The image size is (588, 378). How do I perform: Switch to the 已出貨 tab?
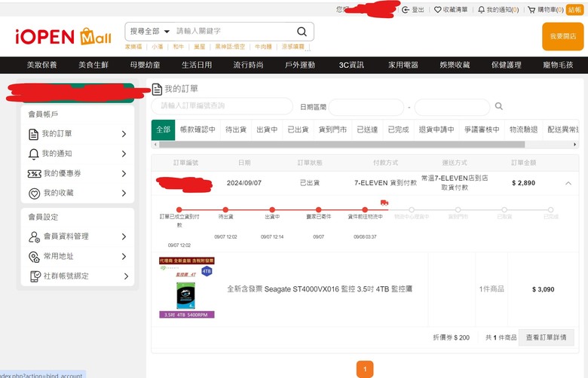[298, 130]
